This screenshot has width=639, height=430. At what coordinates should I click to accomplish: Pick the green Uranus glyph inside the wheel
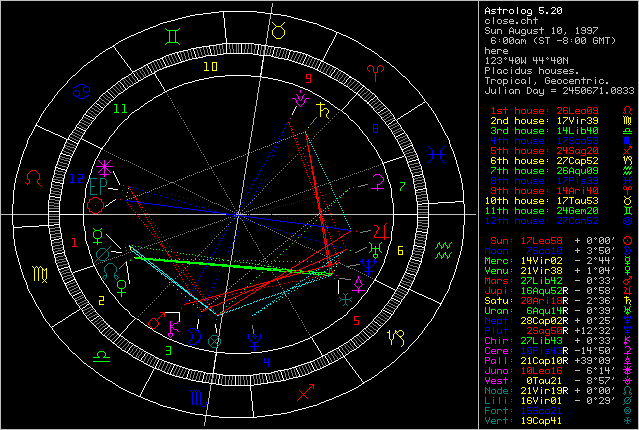375,249
